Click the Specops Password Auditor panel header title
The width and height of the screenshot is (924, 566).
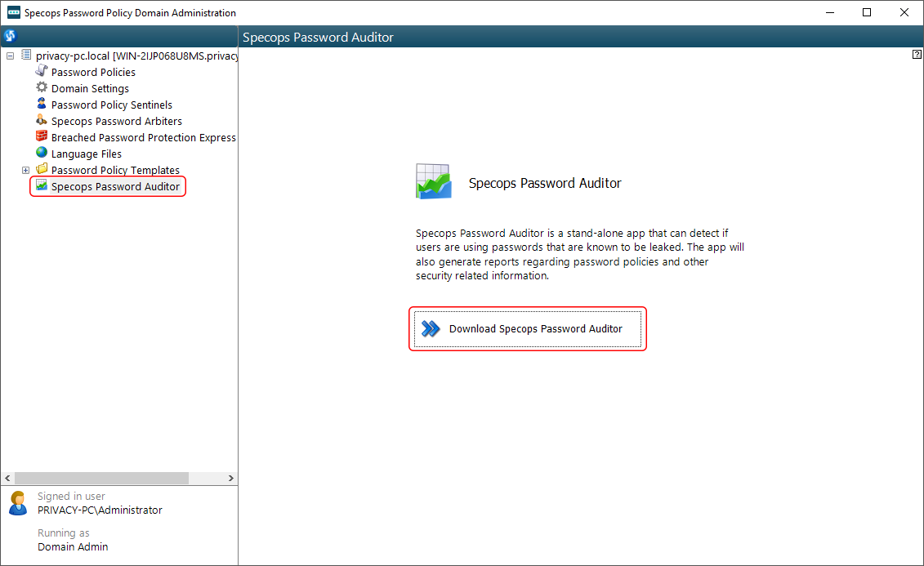pos(319,37)
